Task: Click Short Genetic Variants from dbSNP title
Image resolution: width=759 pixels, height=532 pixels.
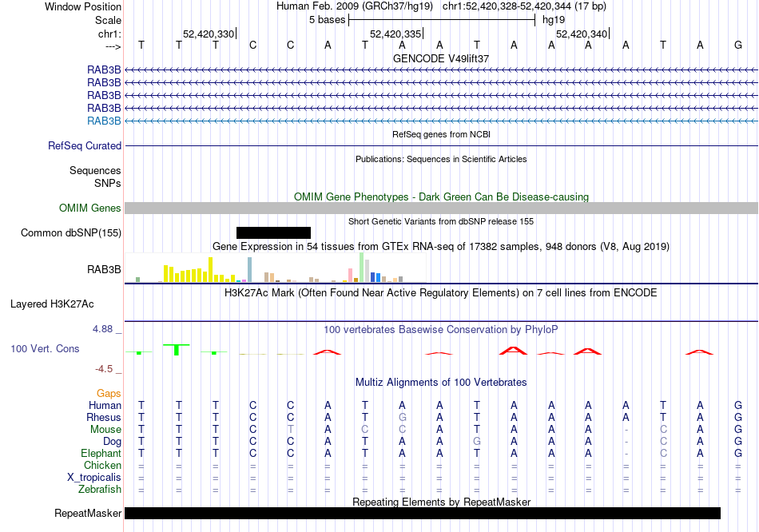Action: point(441,222)
